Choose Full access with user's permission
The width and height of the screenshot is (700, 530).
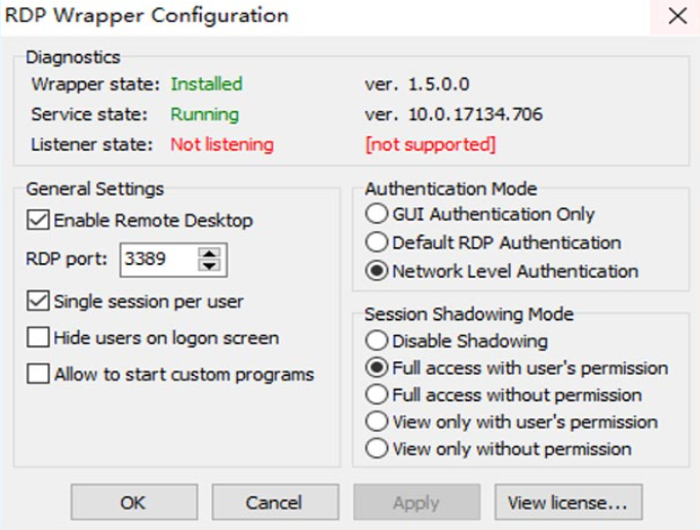(377, 368)
